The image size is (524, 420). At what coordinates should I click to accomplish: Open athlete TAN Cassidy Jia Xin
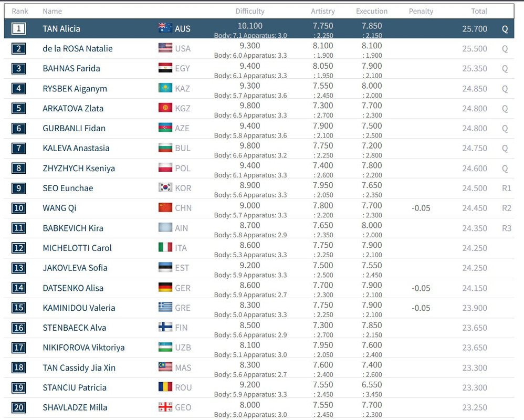coord(79,367)
